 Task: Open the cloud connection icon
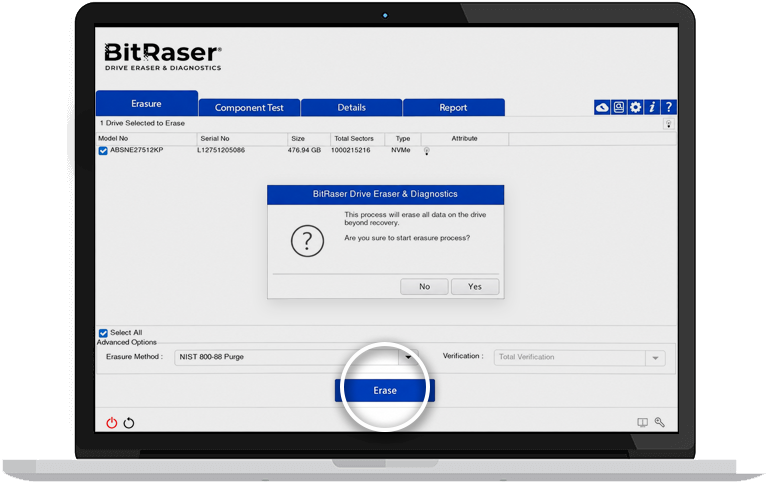(602, 107)
